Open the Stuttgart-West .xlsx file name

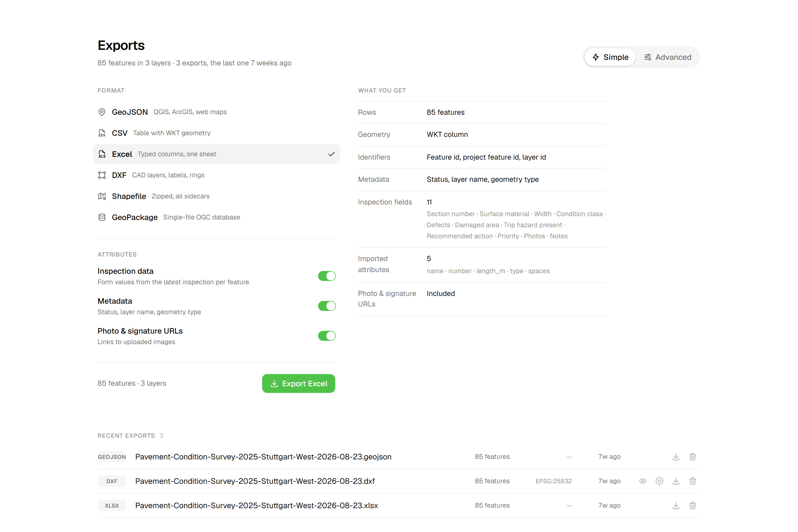click(x=257, y=505)
